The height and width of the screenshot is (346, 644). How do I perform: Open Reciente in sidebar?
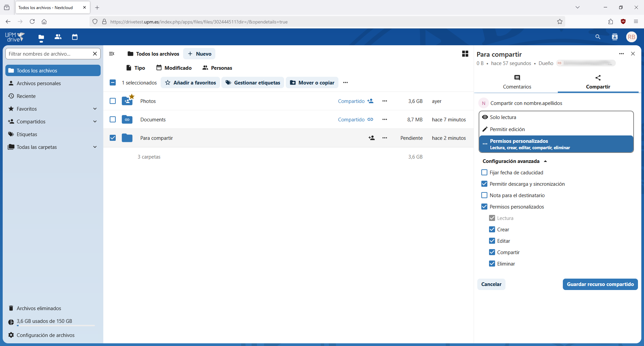point(53,96)
